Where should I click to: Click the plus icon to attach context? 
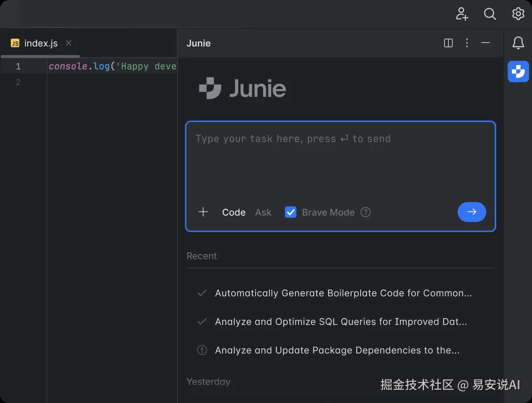203,212
